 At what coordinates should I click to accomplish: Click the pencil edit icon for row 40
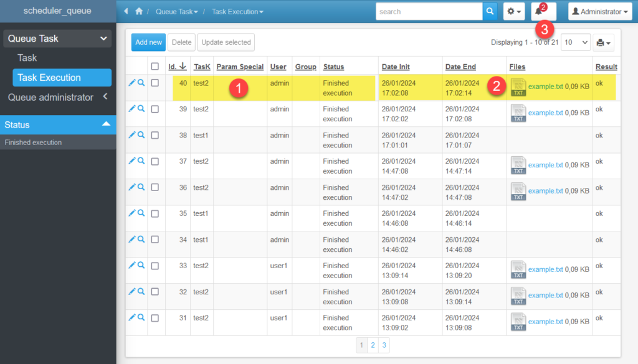click(x=132, y=82)
